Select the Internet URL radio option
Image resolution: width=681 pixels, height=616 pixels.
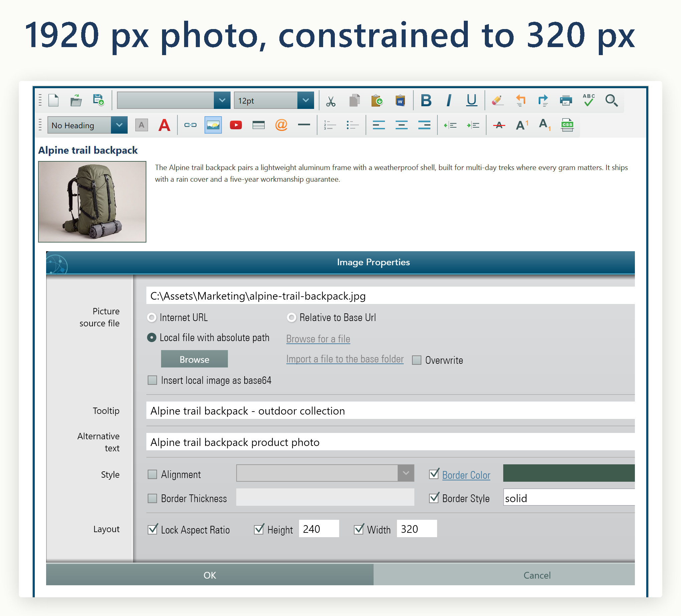click(x=152, y=317)
